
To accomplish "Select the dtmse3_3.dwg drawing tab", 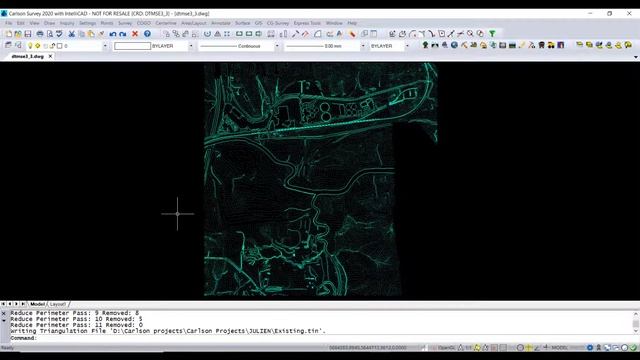I will [28, 56].
